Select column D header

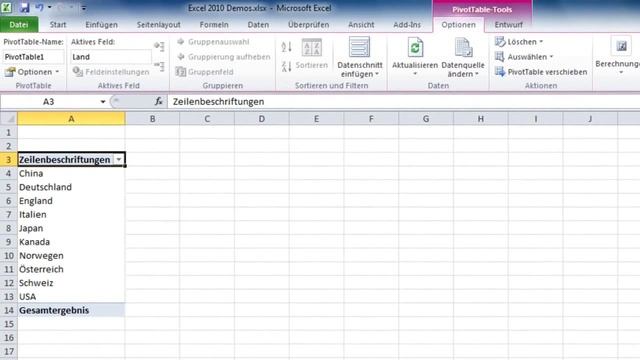[x=262, y=119]
